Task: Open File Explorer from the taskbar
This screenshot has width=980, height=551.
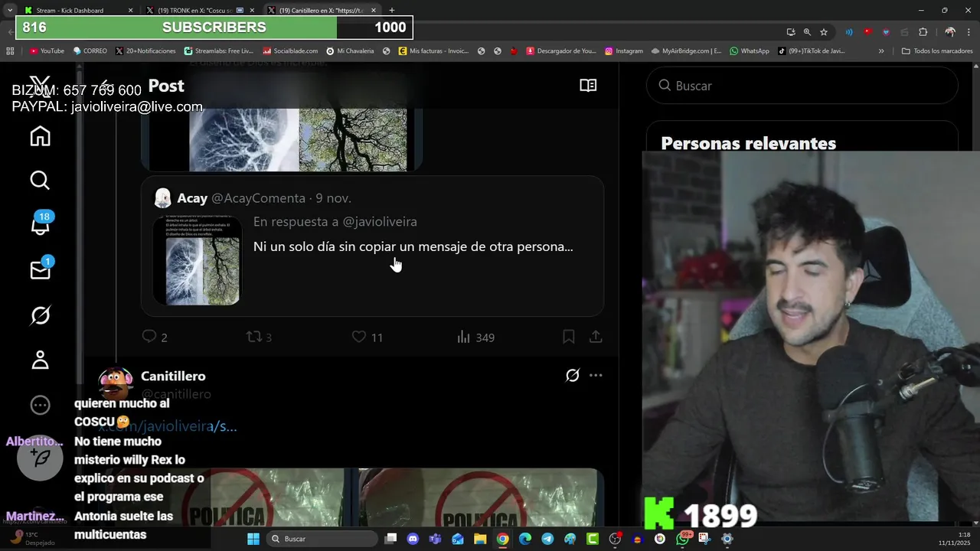Action: [480, 539]
